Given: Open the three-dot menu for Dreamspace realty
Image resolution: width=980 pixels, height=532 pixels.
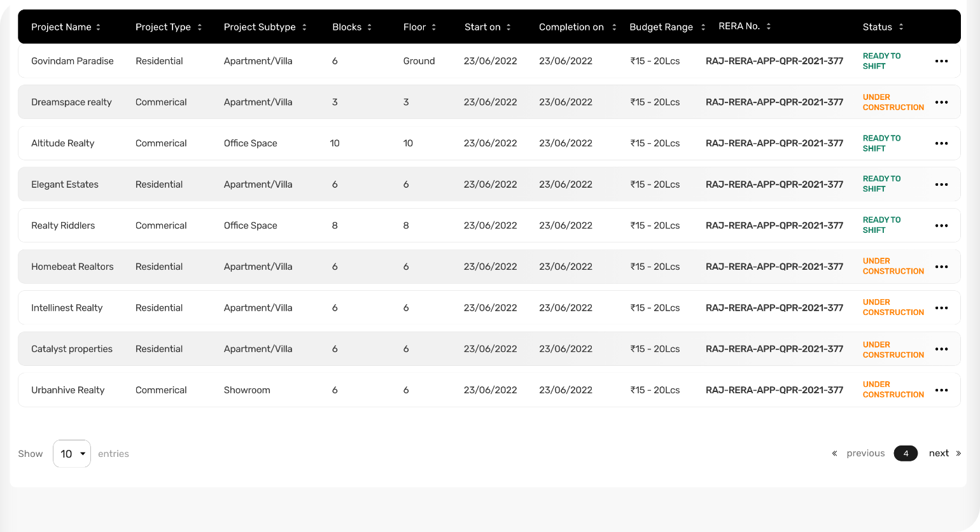Looking at the screenshot, I should (941, 102).
